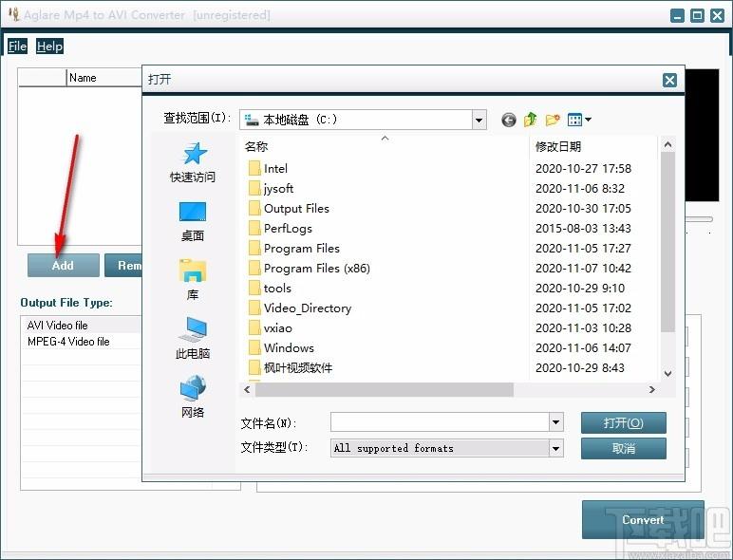733x560 pixels.
Task: Close the Open (打开) dialog
Action: (x=669, y=80)
